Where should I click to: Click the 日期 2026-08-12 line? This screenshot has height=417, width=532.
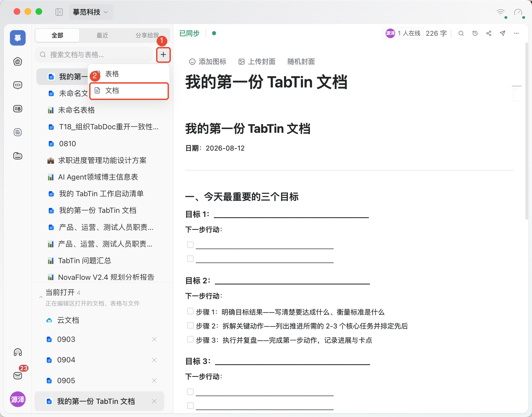tap(215, 148)
